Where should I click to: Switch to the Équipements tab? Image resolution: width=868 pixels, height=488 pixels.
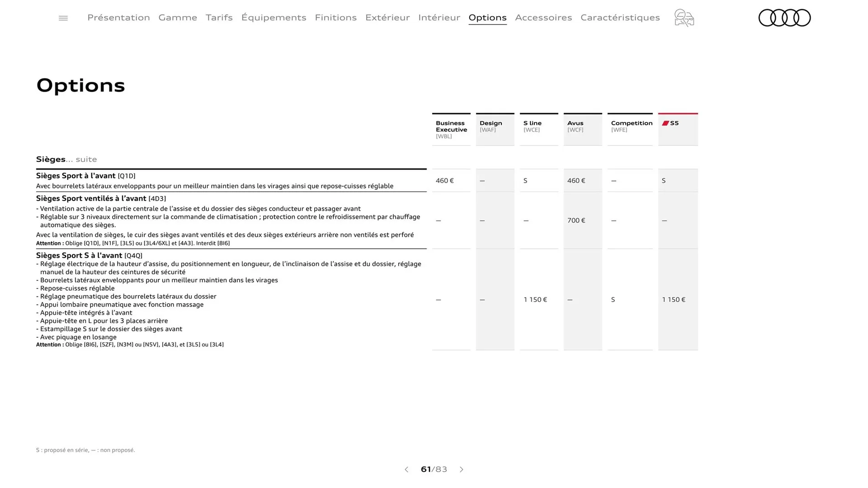pyautogui.click(x=274, y=18)
